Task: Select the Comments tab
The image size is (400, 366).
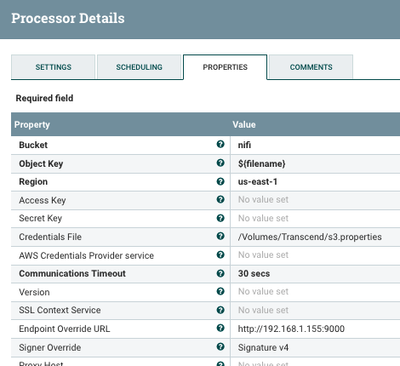Action: coord(311,67)
